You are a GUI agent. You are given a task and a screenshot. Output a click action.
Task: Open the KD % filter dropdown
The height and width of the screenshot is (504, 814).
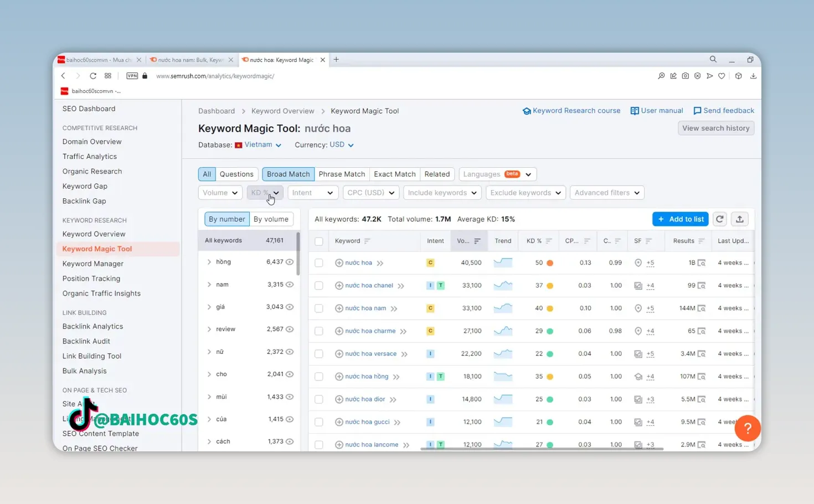point(265,193)
